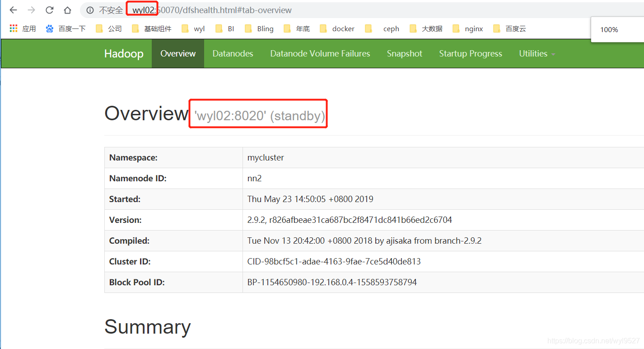Click the 'wyl02:8020' (standby) subtitle
The image size is (644, 349).
click(260, 116)
